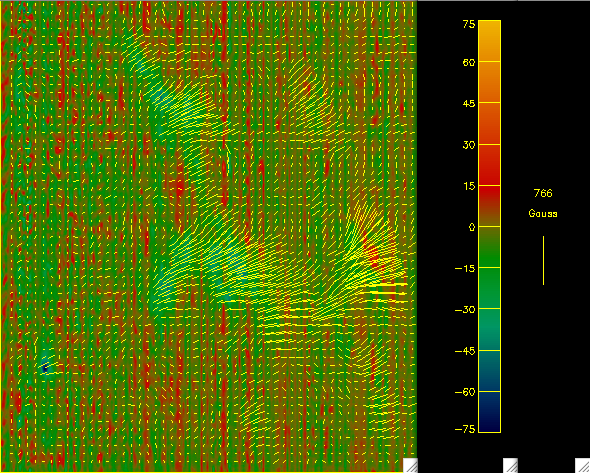
Task: Click the orange color bar segment between 45 and 60
Action: (x=489, y=82)
